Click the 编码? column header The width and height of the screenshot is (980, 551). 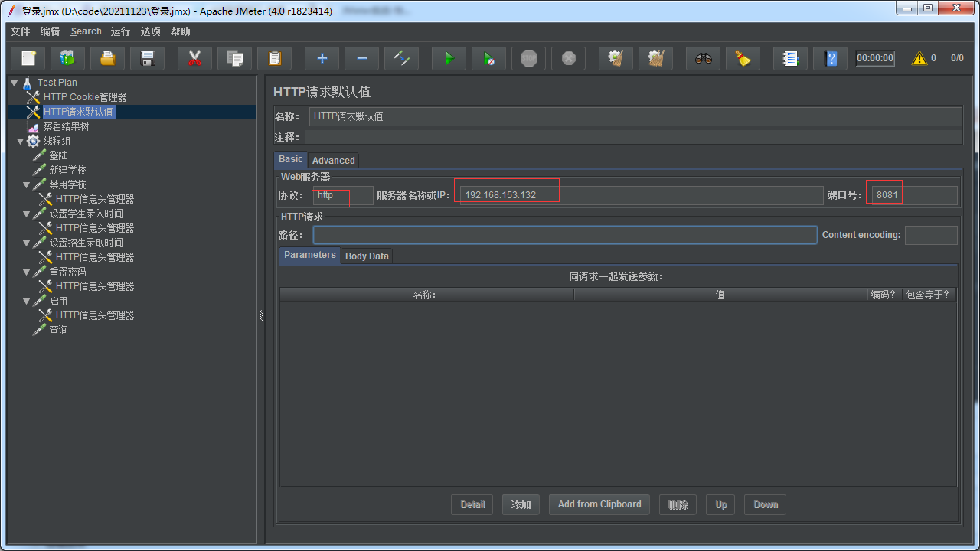(x=884, y=295)
